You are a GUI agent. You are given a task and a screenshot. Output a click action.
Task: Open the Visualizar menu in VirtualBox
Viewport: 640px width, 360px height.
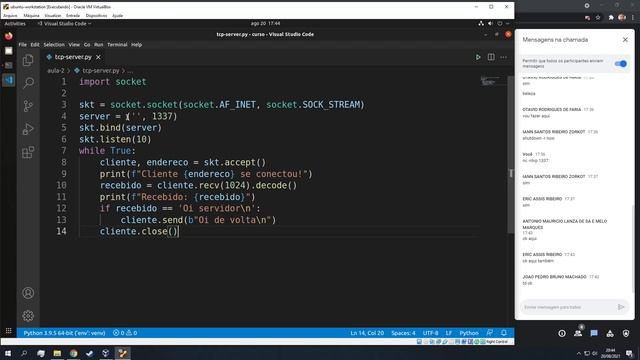pyautogui.click(x=53, y=16)
